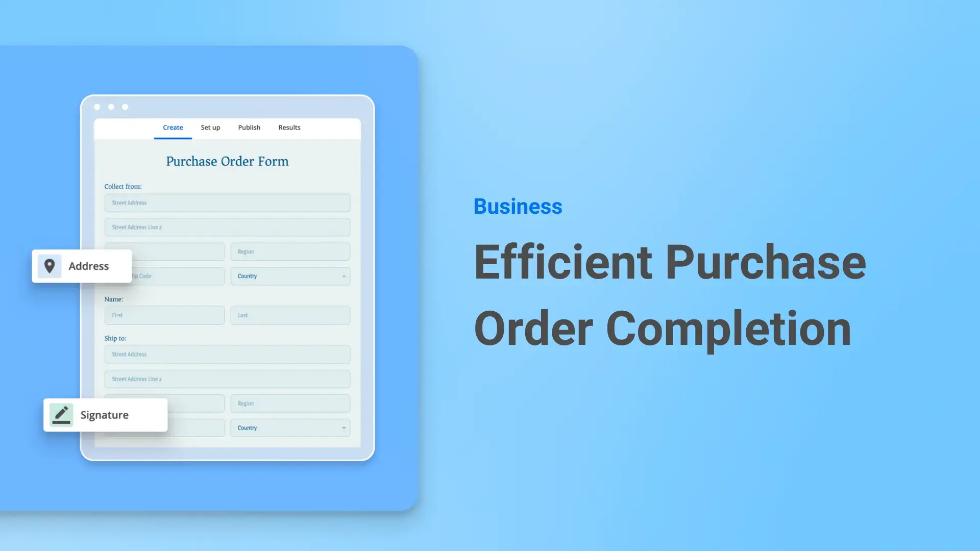Click the First name input field
Viewport: 980px width, 551px height.
tap(164, 315)
